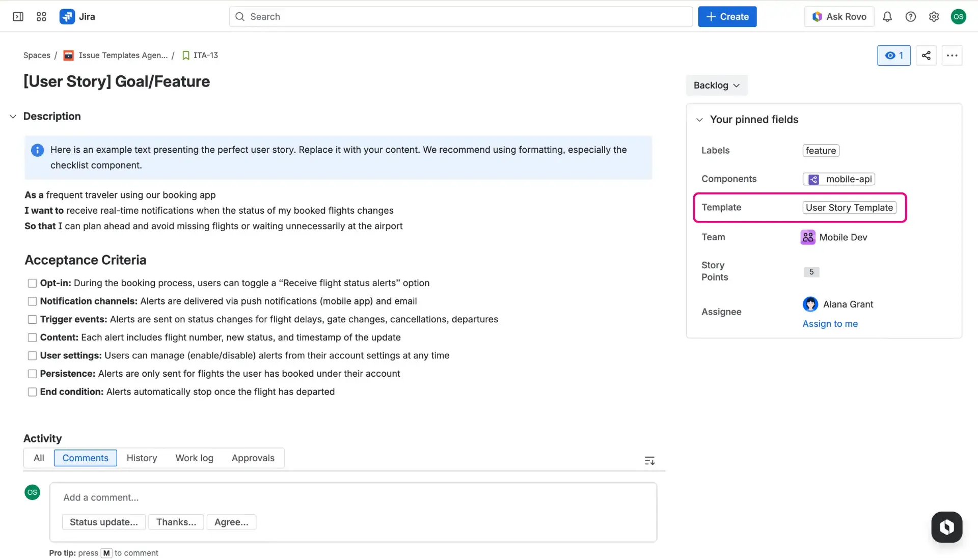Collapse Your pinned fields panel

[699, 119]
